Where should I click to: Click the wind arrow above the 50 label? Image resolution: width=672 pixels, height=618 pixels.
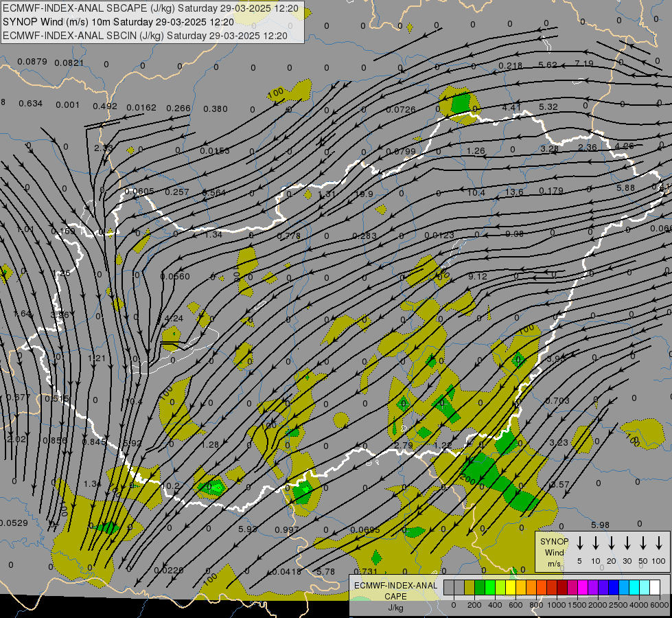click(x=643, y=542)
